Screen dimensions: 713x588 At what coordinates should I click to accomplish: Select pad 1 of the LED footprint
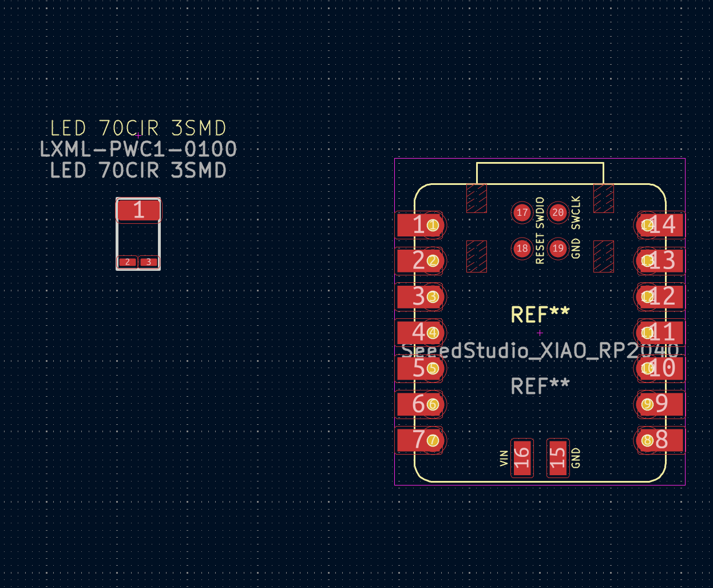click(x=138, y=210)
